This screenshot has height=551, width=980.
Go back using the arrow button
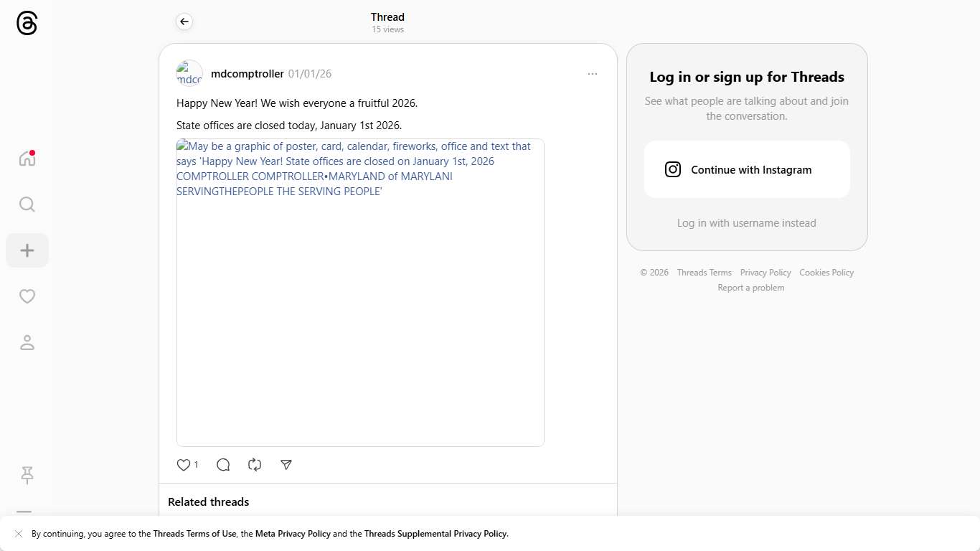coord(184,22)
